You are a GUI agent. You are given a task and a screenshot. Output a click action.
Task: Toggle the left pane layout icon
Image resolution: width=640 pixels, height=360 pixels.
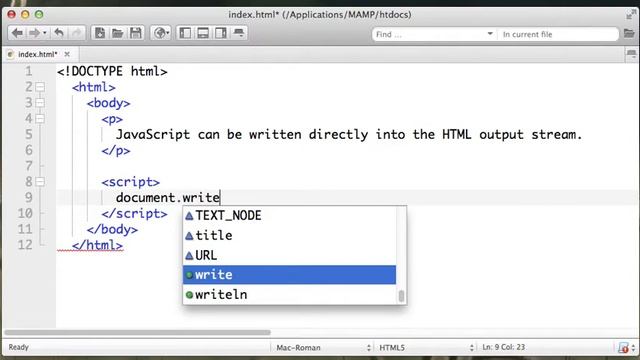pyautogui.click(x=185, y=33)
